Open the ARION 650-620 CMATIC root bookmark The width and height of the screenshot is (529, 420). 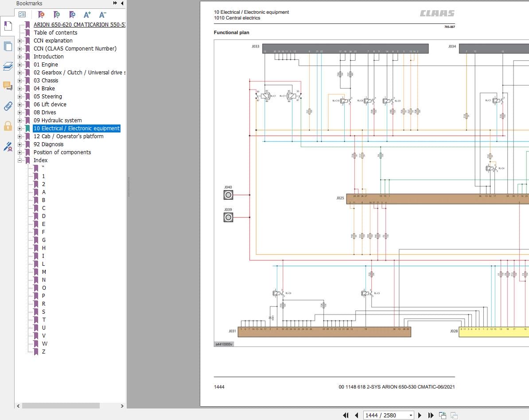79,25
